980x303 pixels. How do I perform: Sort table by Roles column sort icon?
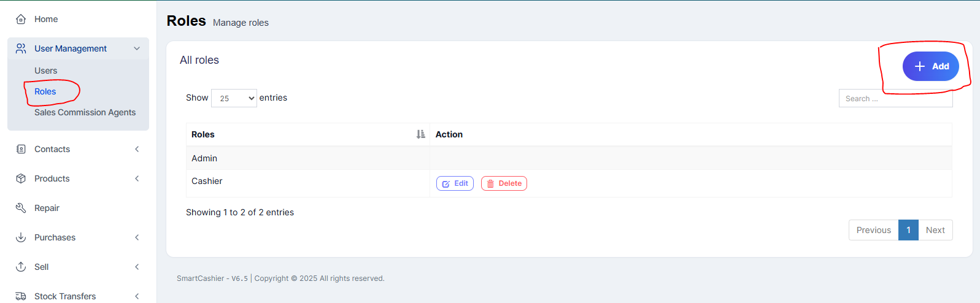coord(420,134)
